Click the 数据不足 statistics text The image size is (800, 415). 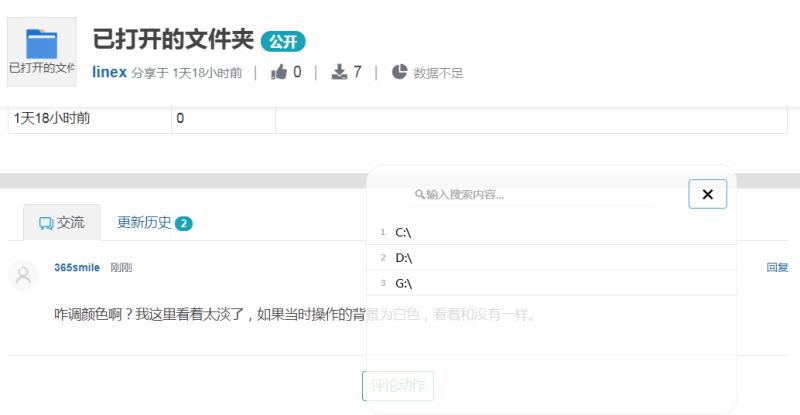pyautogui.click(x=438, y=73)
